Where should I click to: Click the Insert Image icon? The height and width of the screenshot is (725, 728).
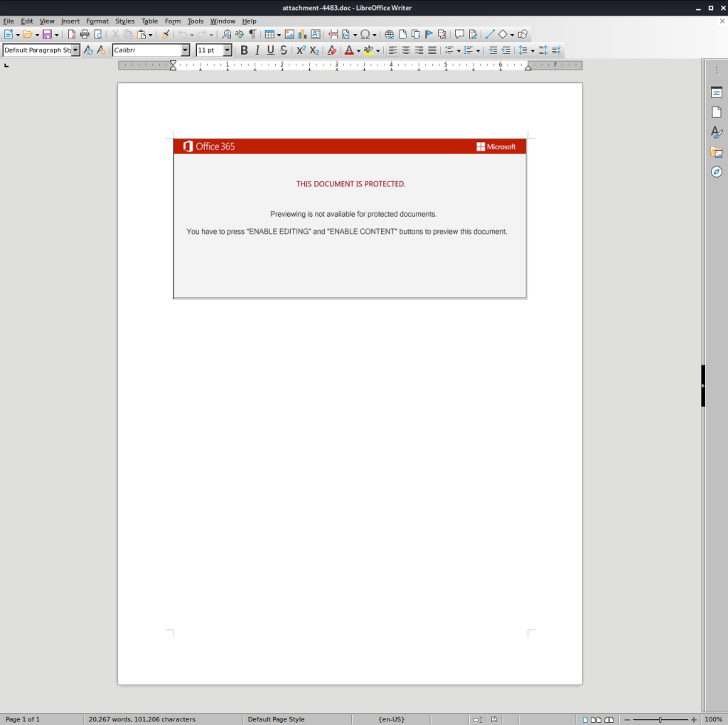pyautogui.click(x=289, y=34)
